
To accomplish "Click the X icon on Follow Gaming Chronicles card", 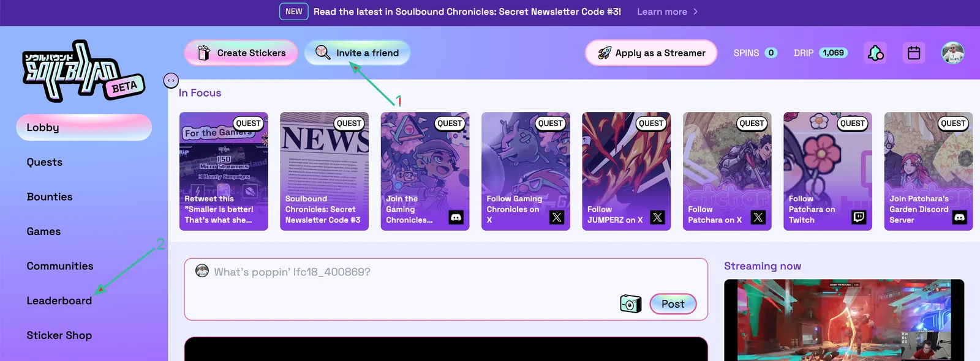I will pyautogui.click(x=556, y=217).
